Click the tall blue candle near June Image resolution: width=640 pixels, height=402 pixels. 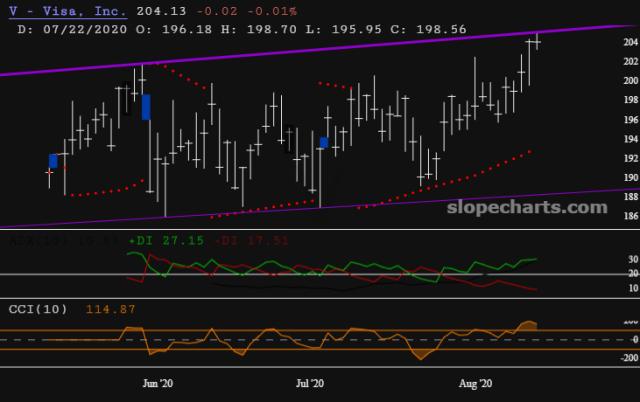pyautogui.click(x=146, y=107)
